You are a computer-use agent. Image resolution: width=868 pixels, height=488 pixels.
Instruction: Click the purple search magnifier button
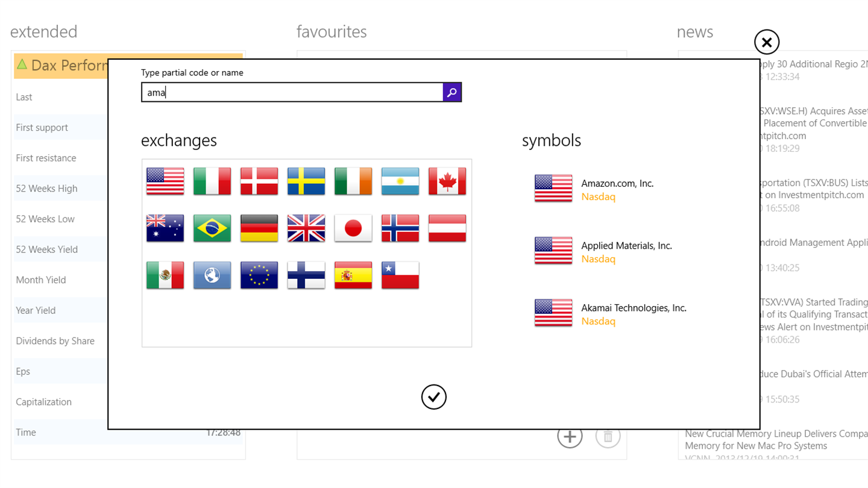tap(452, 92)
